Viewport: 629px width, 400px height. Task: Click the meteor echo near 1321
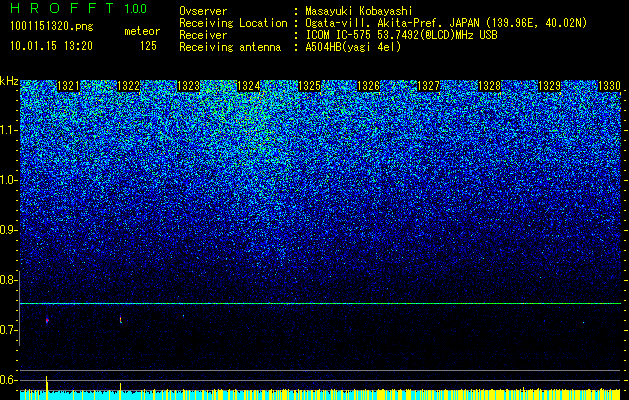tap(47, 320)
